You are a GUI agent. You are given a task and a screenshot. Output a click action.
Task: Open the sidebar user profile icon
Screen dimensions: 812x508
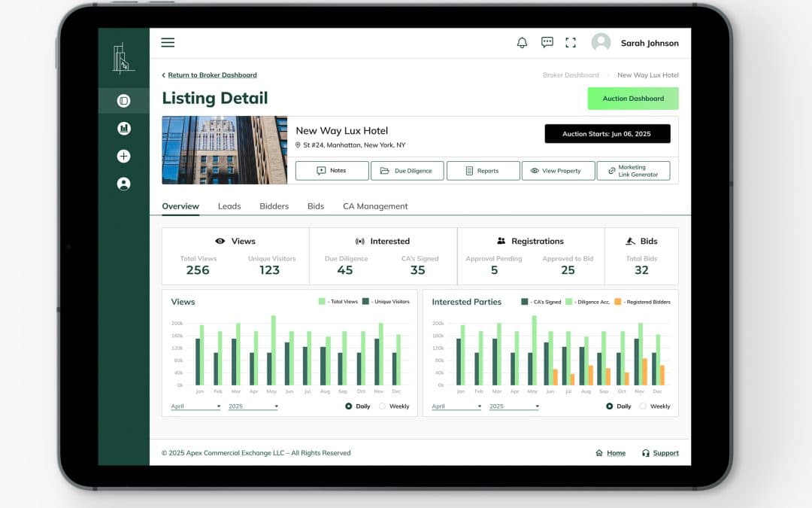pyautogui.click(x=124, y=184)
